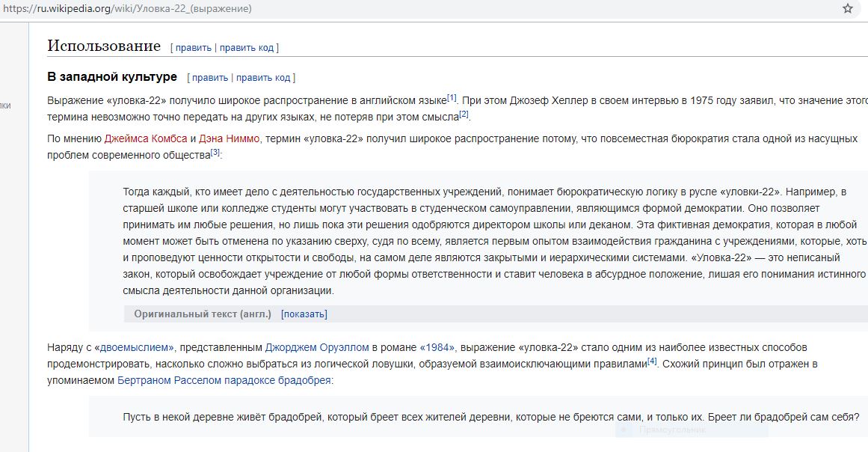
Task: Open footnote reference [2]
Action: tap(464, 114)
